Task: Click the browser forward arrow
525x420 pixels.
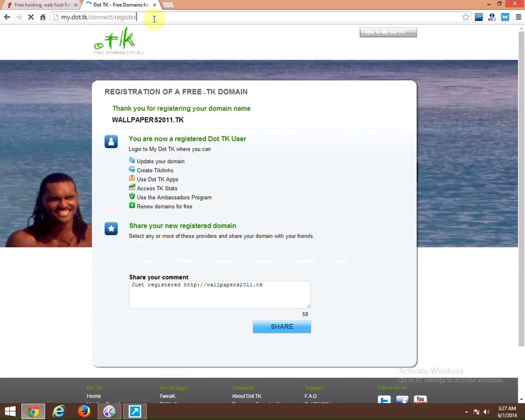Action: coord(19,17)
